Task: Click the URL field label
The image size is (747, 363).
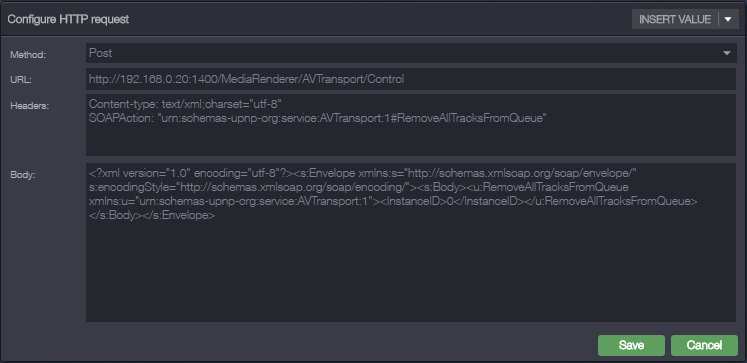Action: [21, 80]
